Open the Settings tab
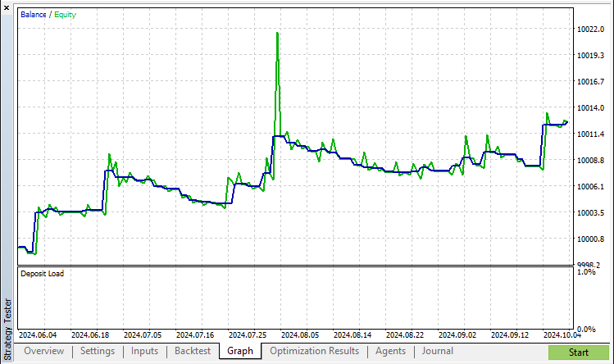This screenshot has height=364, width=614. [98, 351]
